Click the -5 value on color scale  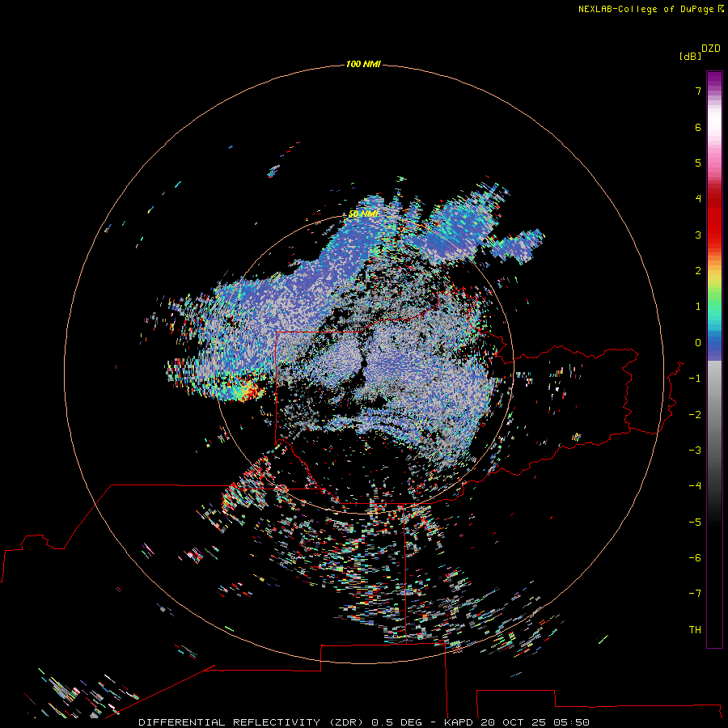click(695, 523)
